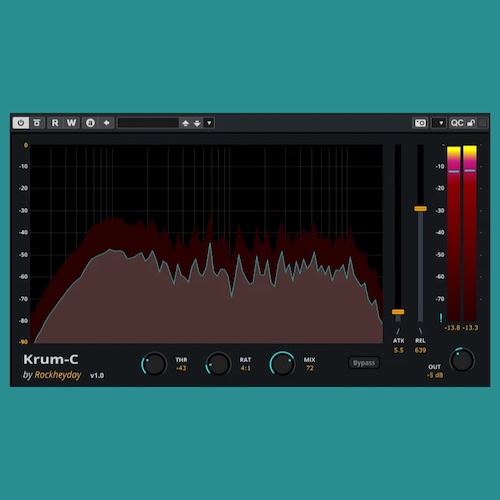Adjust the OUT output gain knob
500x500 pixels.
click(462, 360)
